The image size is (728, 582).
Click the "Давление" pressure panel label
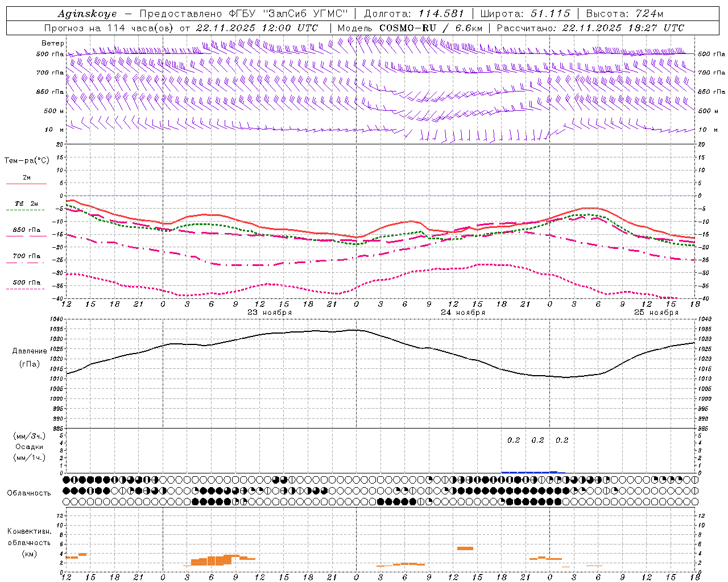(30, 351)
